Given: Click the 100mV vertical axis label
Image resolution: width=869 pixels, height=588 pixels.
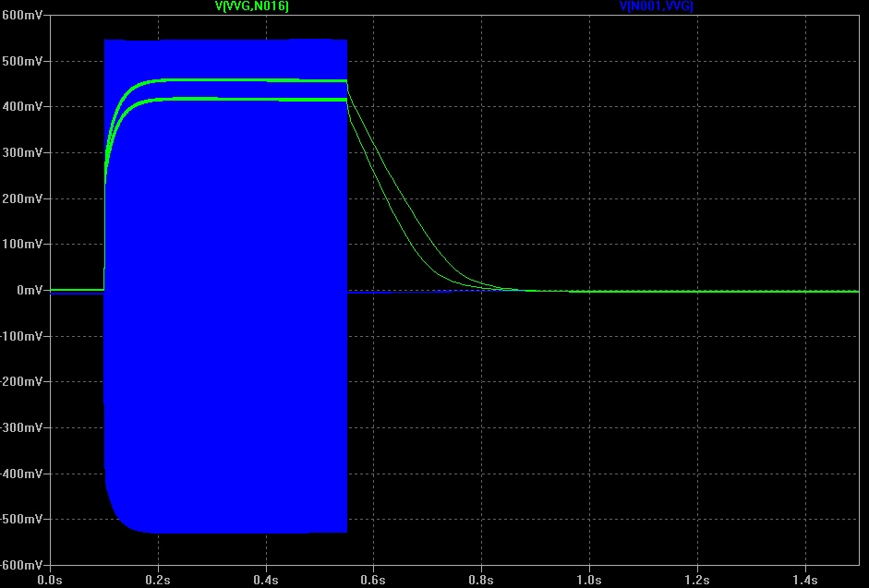Looking at the screenshot, I should [x=24, y=245].
